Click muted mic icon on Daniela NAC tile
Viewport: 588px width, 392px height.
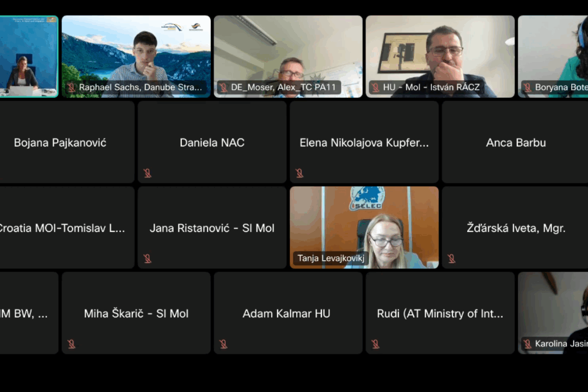tap(148, 173)
